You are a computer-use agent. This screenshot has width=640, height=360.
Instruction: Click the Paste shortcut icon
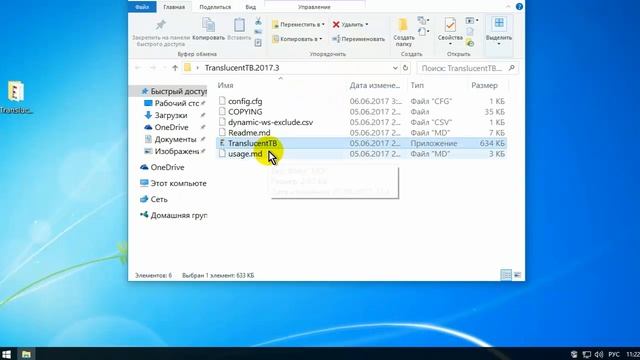[258, 42]
